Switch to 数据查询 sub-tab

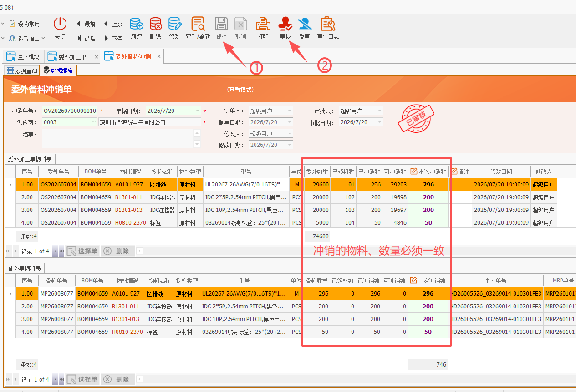click(x=21, y=70)
